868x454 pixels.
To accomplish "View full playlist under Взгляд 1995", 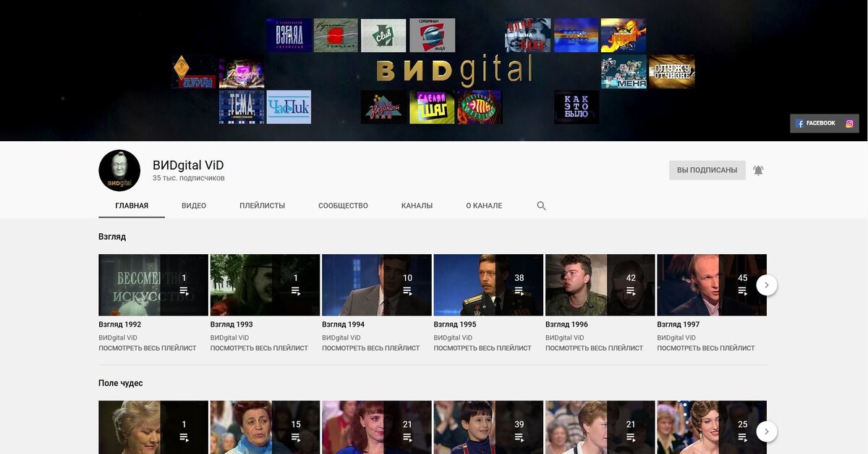I will tap(482, 348).
